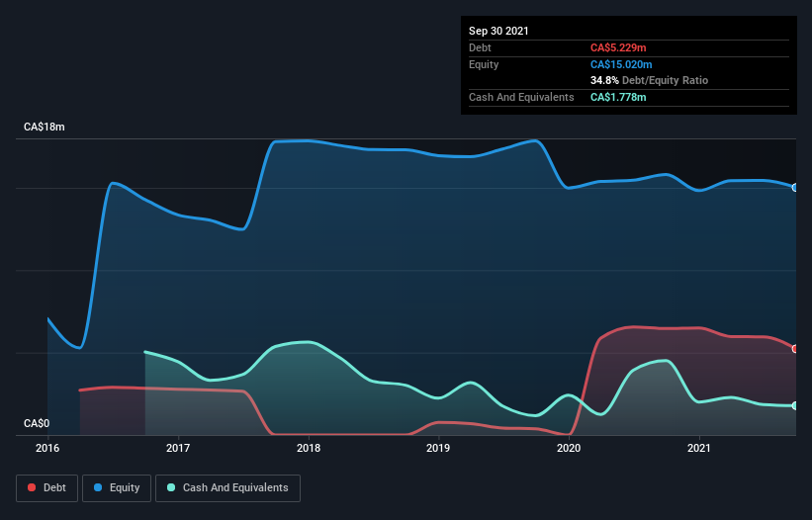Click the CA$1.778m cash value
The height and width of the screenshot is (520, 812).
click(618, 97)
